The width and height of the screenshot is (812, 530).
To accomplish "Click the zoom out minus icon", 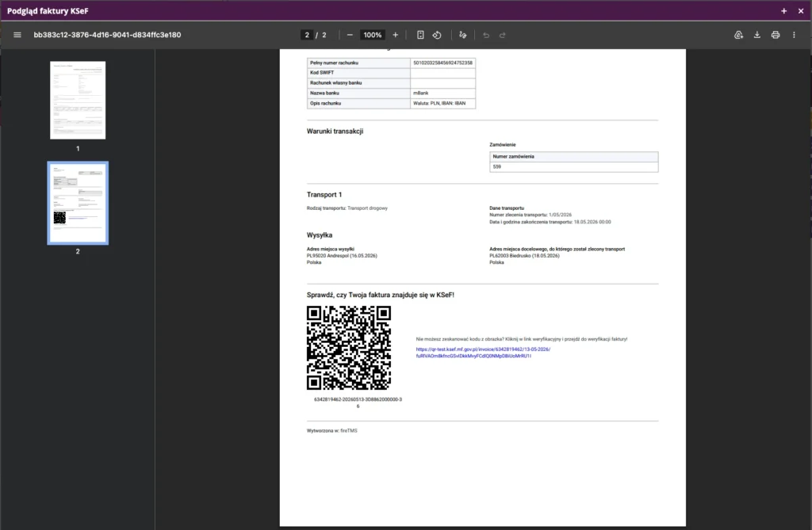I will coord(350,35).
